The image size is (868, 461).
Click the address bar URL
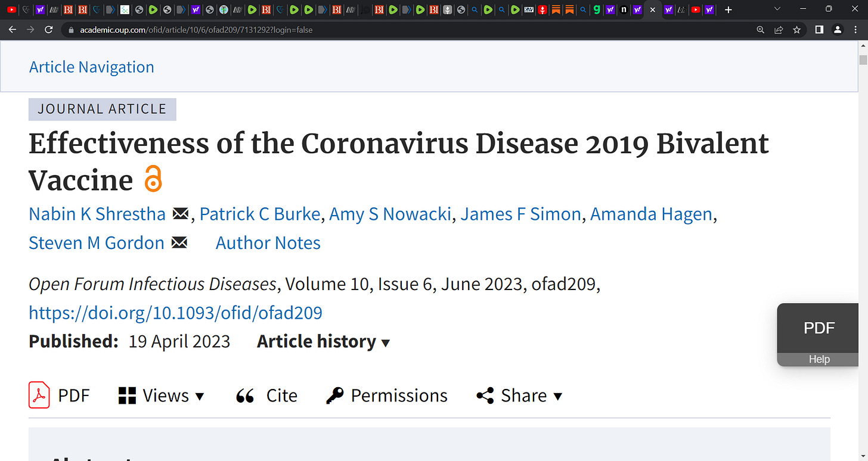point(196,30)
